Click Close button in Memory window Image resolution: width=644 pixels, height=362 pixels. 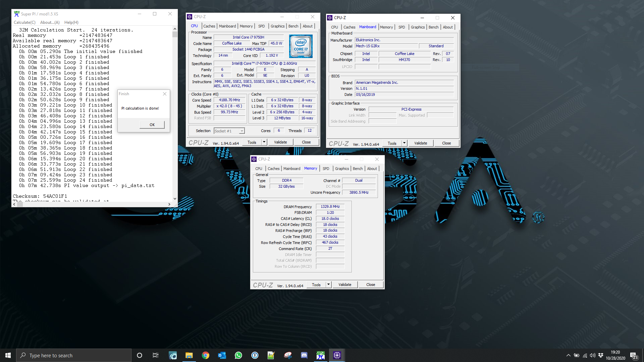(371, 285)
